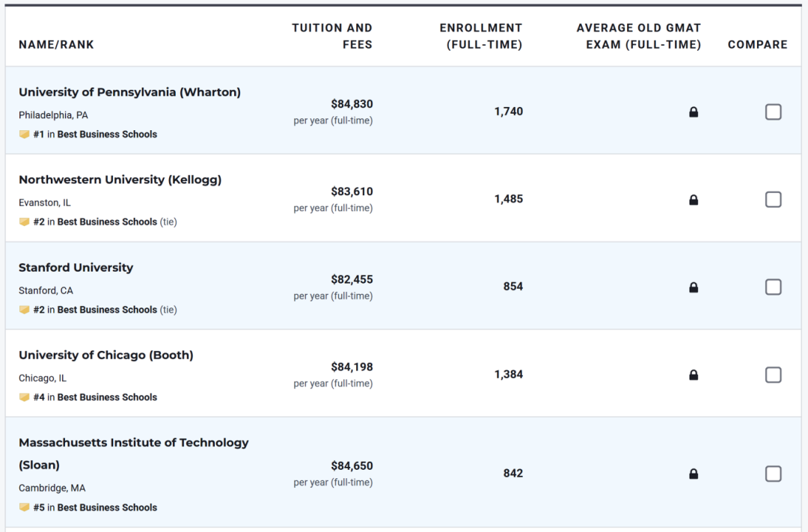
Task: Enable compare for Northwestern Kellogg
Action: coord(773,200)
